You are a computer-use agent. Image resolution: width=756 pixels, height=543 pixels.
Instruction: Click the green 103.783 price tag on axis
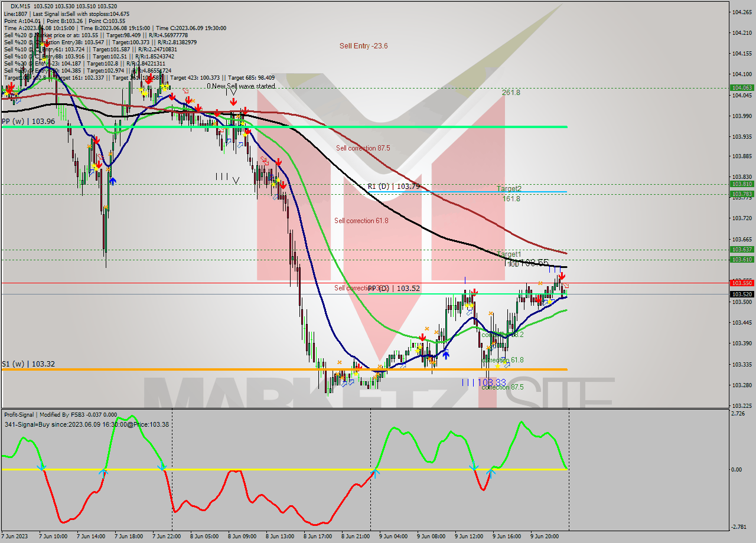click(742, 194)
